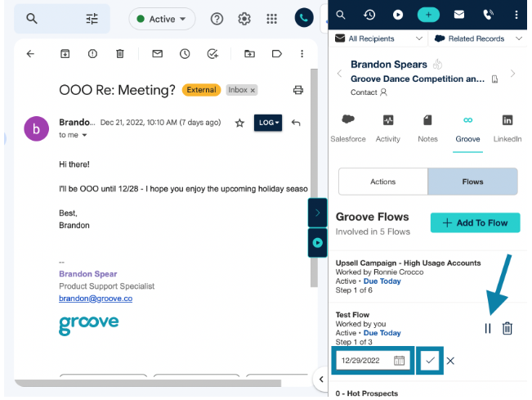Select the Flows segment
This screenshot has height=400, width=532.
pos(472,182)
